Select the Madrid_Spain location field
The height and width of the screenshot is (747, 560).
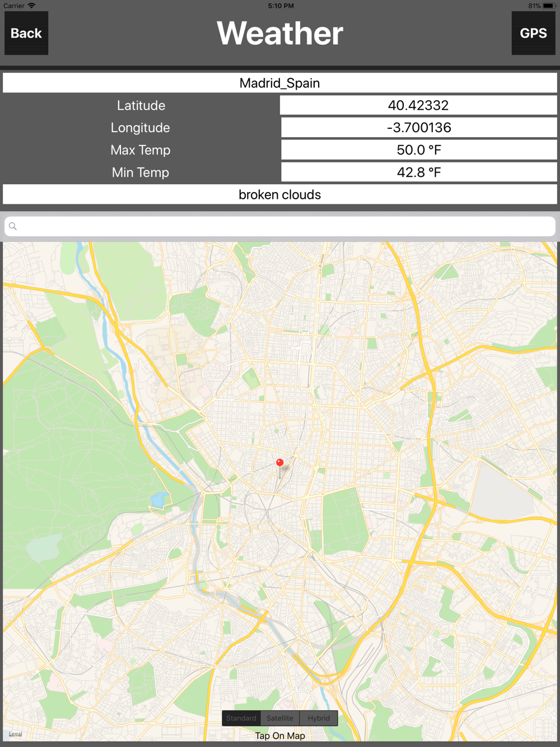coord(280,83)
